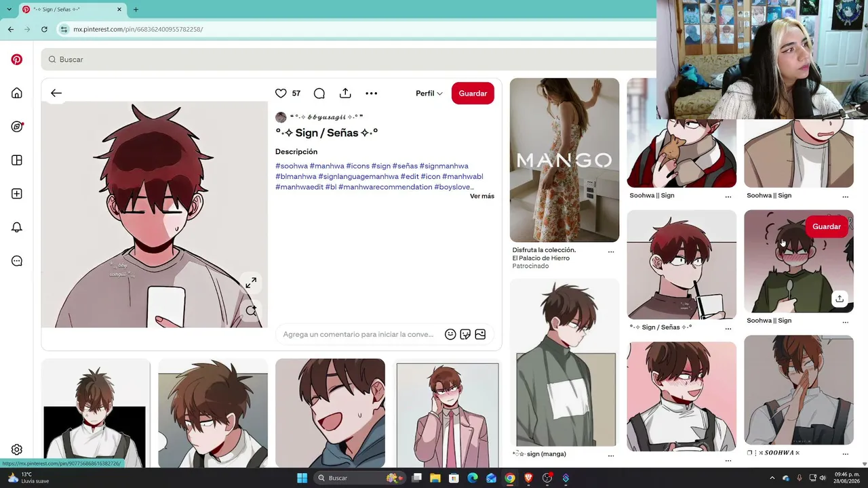
Task: Attach a photo to the comment
Action: (x=480, y=334)
